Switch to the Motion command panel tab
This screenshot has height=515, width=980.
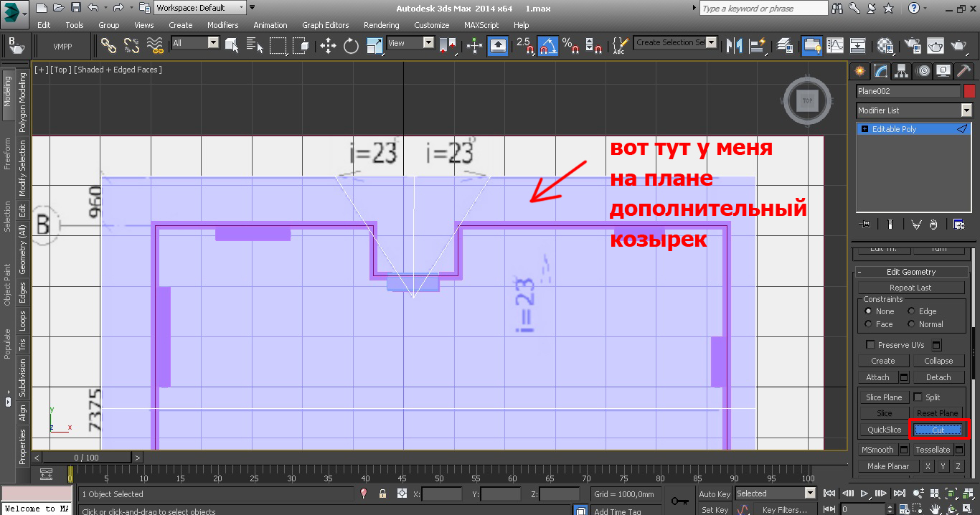923,71
